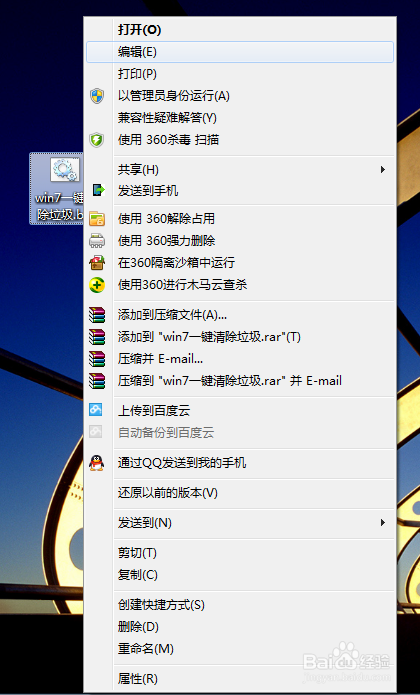
Task: Open the 发送到(N) entry
Action: (240, 523)
